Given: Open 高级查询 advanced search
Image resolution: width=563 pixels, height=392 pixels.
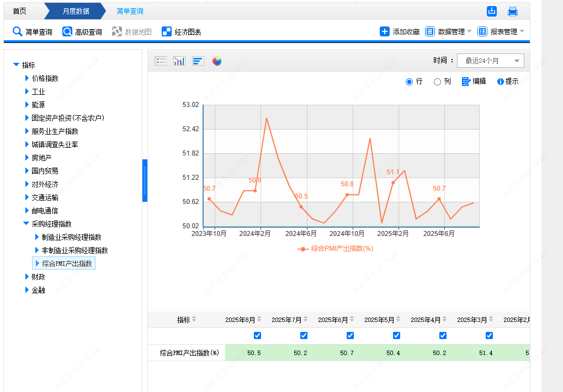Looking at the screenshot, I should [x=82, y=32].
